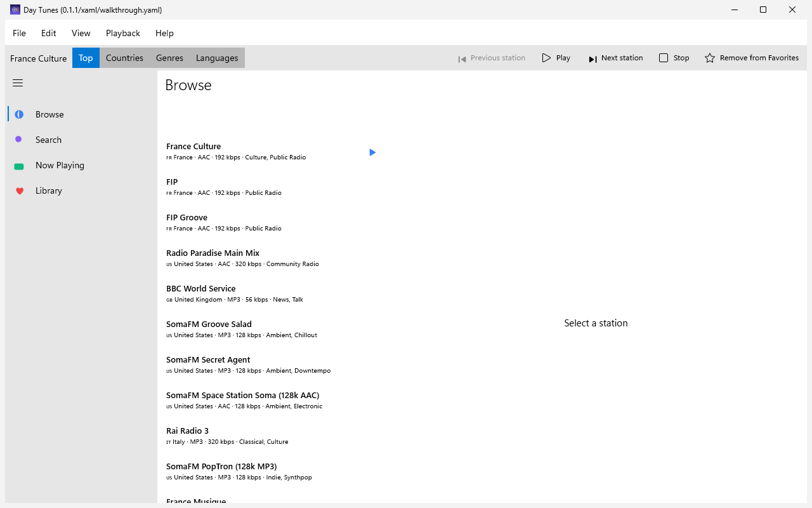Click the Play label in toolbar

coord(563,58)
